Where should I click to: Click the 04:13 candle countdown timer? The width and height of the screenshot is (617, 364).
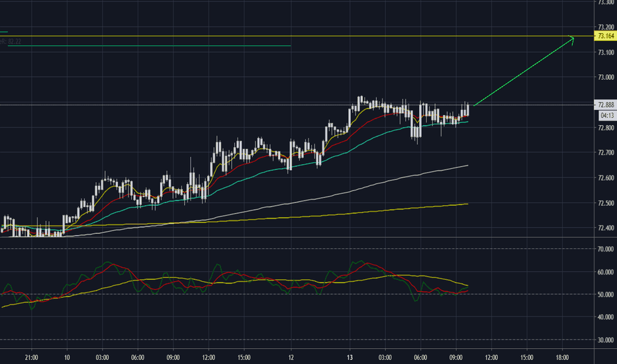(x=605, y=114)
